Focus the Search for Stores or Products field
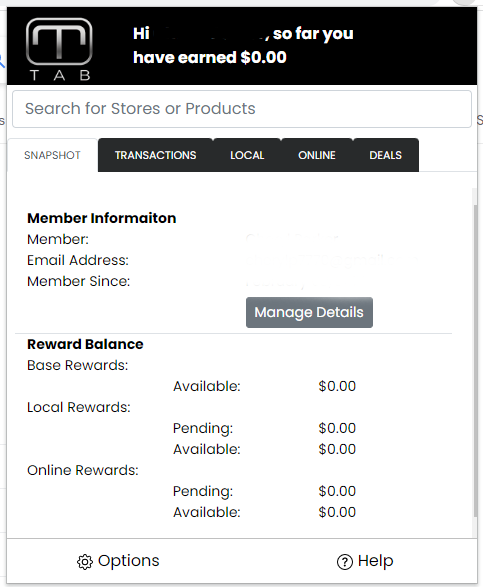483x587 pixels. click(x=242, y=109)
